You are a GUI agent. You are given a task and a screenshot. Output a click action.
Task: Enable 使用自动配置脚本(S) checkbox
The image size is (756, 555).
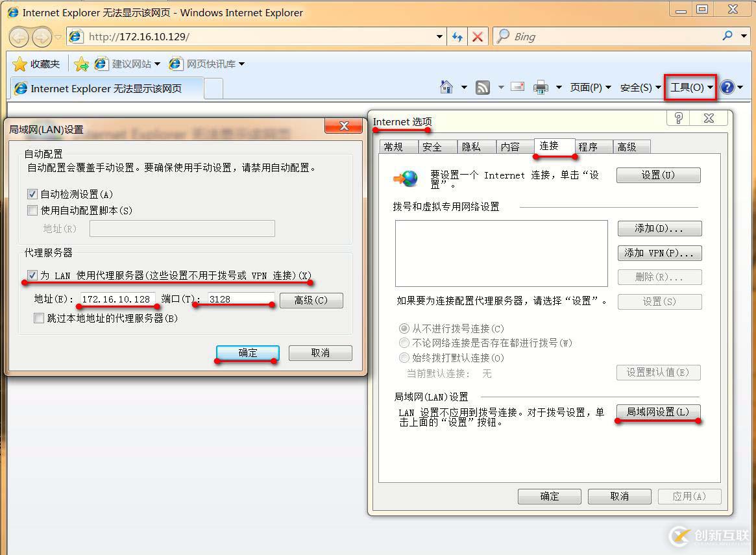(32, 210)
